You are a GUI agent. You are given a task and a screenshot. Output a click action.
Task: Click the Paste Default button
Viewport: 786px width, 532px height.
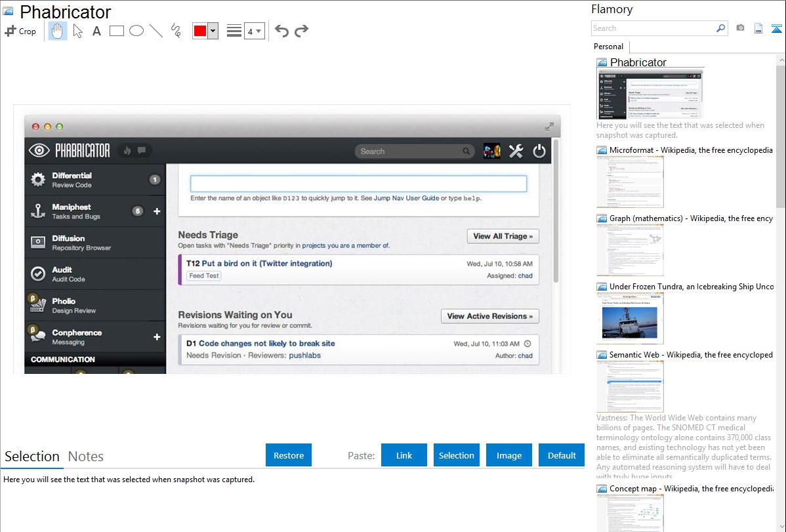tap(562, 455)
